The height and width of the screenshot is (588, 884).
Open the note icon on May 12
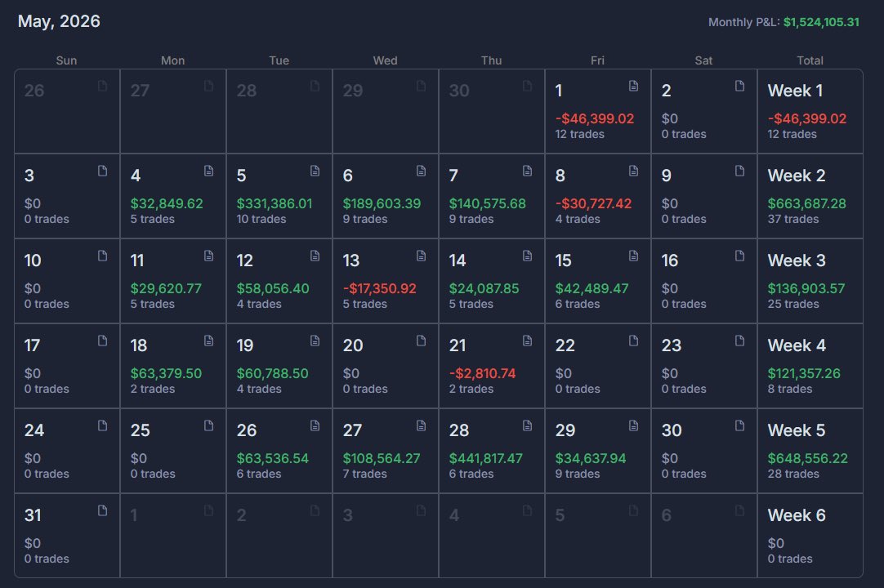[x=315, y=256]
